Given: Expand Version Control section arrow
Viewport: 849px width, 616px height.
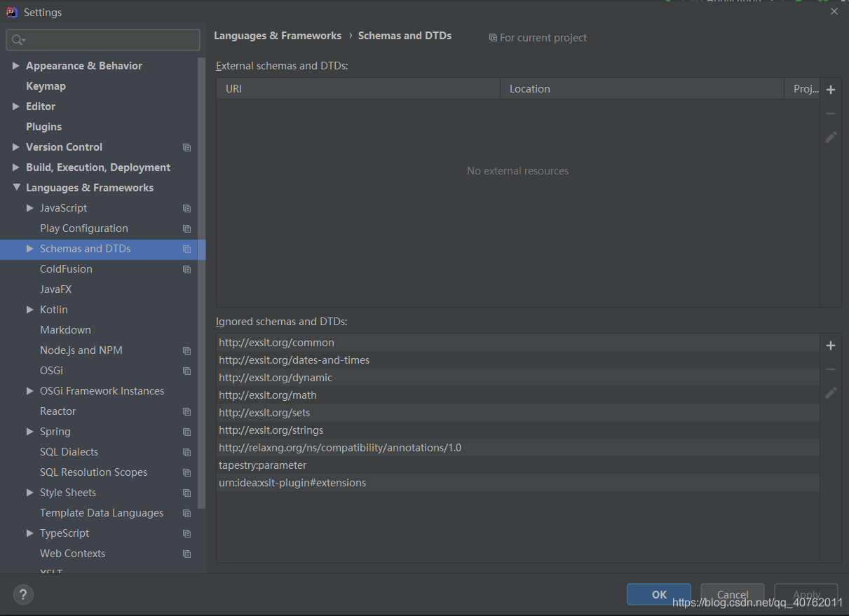Looking at the screenshot, I should [16, 147].
